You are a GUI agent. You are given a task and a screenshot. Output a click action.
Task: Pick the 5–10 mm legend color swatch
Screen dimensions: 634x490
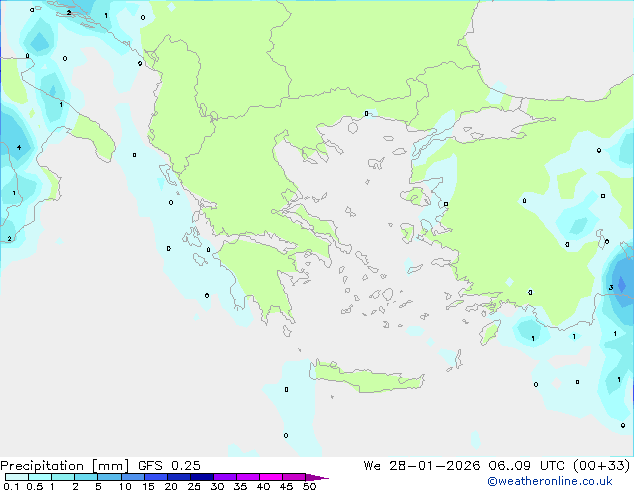(109, 477)
